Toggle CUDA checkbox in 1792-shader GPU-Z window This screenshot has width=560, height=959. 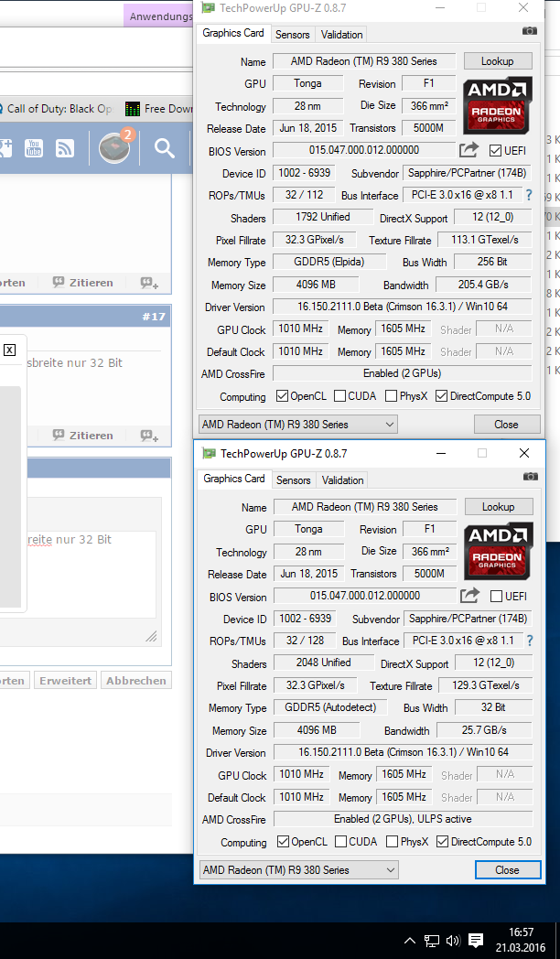(x=339, y=396)
